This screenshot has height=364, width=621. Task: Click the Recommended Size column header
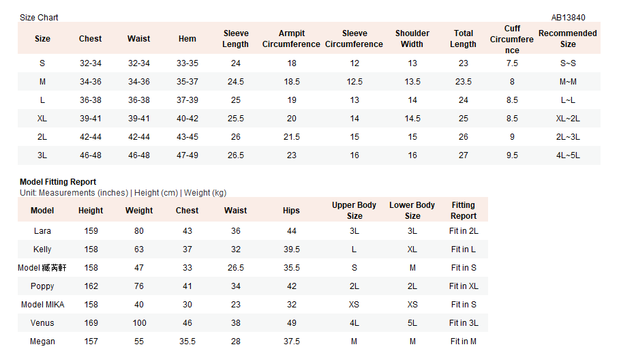pos(568,39)
